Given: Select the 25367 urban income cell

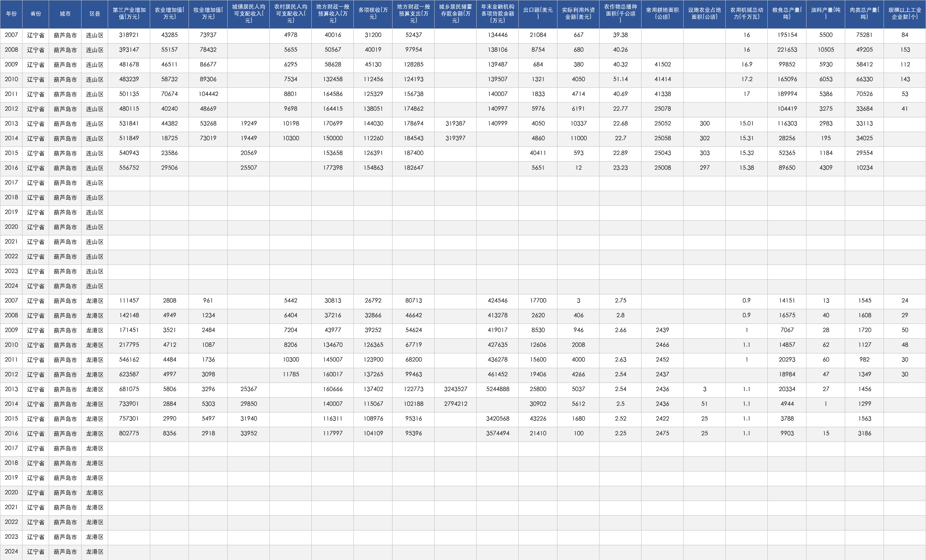Looking at the screenshot, I should click(x=248, y=389).
